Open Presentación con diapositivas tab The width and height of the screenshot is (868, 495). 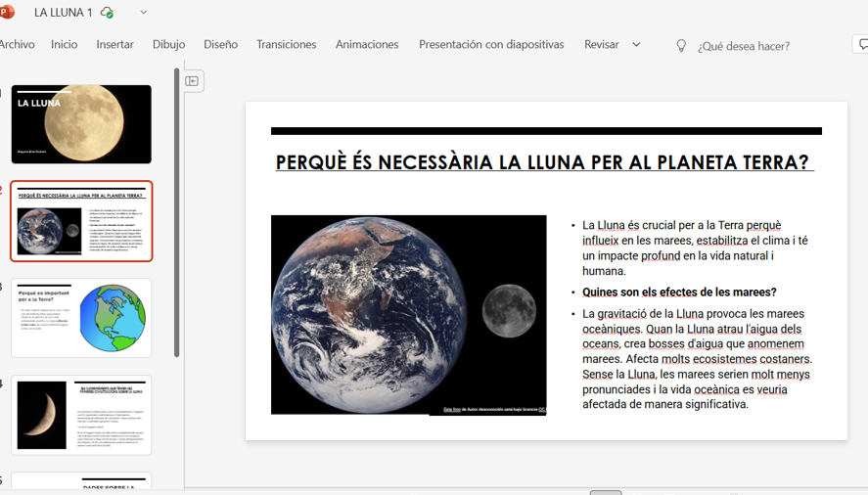(491, 45)
